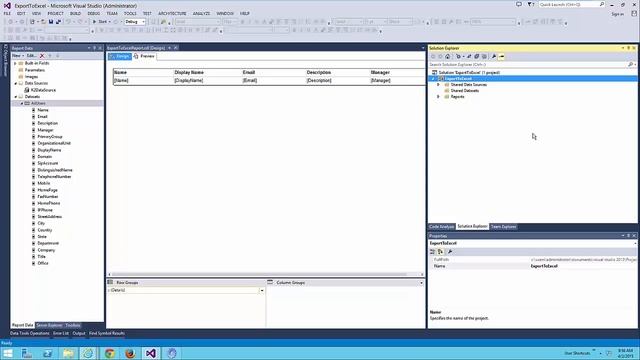
Task: Open the ARCHITECTURE menu
Action: tap(172, 13)
